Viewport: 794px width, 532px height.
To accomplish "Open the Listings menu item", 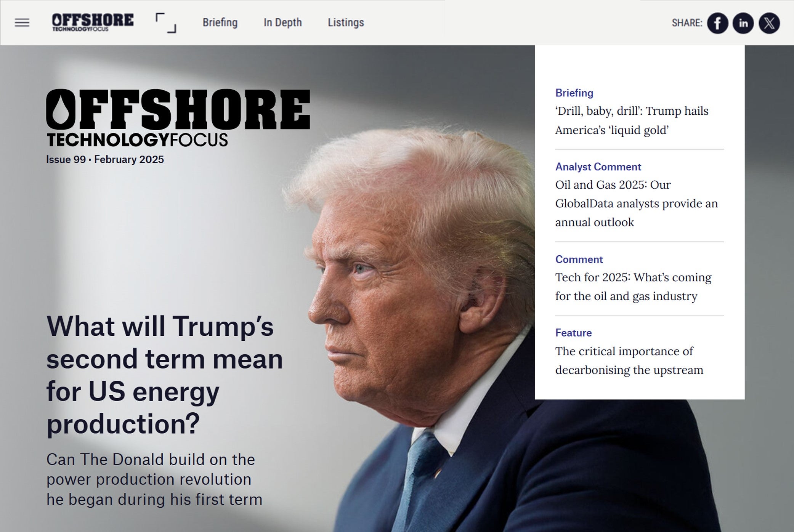I will (346, 22).
